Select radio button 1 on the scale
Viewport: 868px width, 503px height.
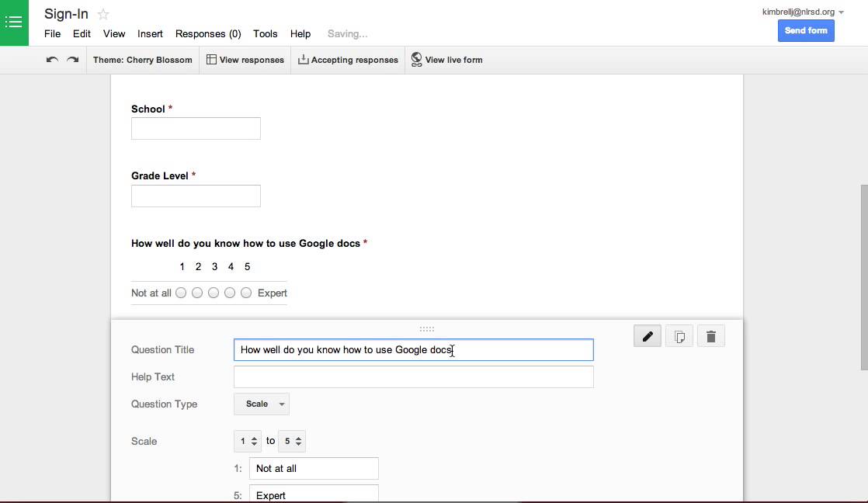(181, 293)
